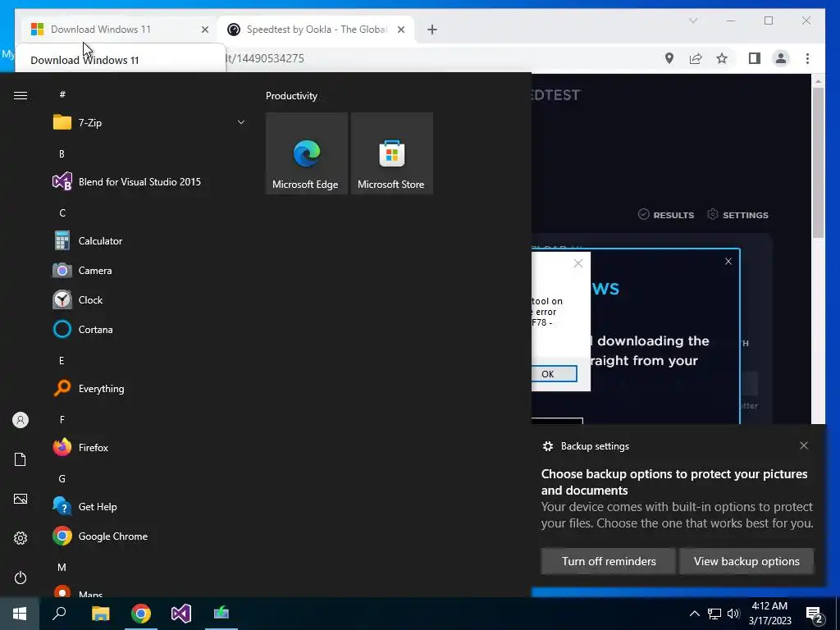Open Speedtest SETTINGS link
This screenshot has height=630, width=840.
coord(737,215)
